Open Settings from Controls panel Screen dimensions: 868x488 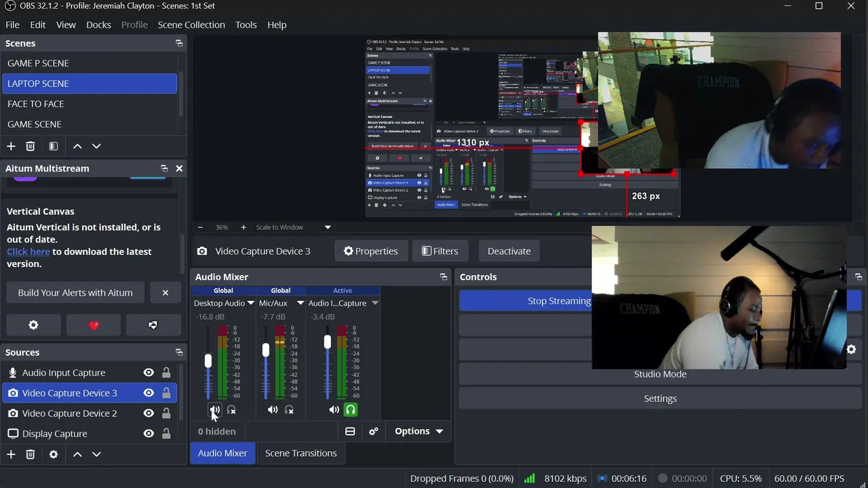660,399
